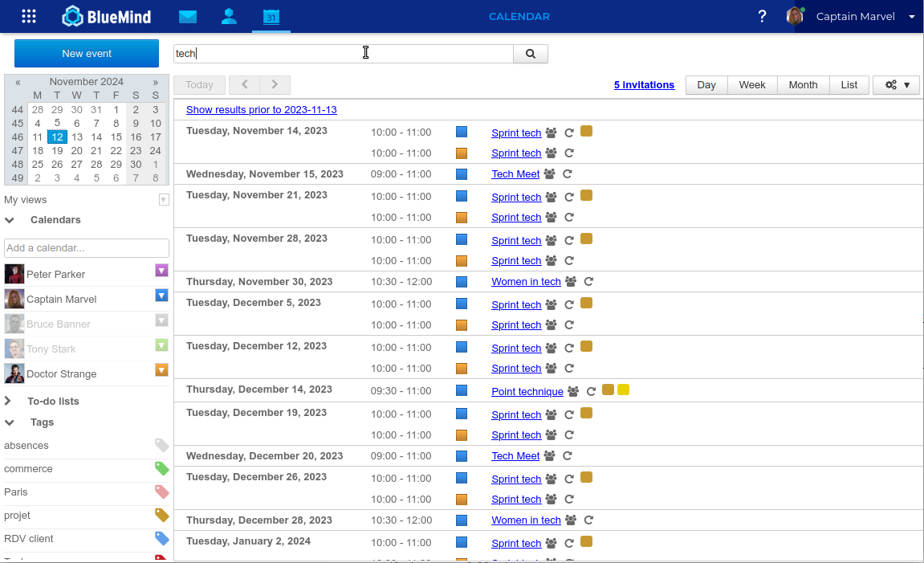Open the apps grid launcher

[x=29, y=16]
